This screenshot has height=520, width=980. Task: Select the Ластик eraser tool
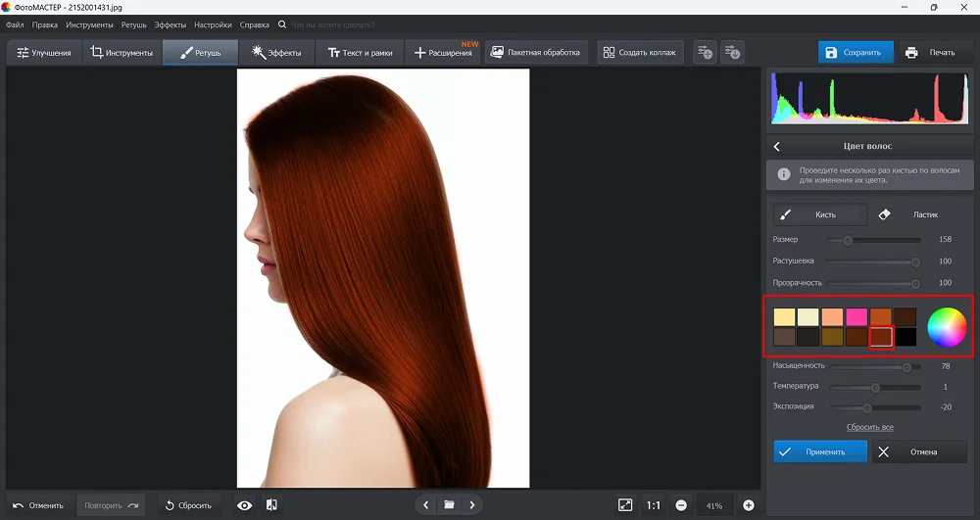coord(917,214)
